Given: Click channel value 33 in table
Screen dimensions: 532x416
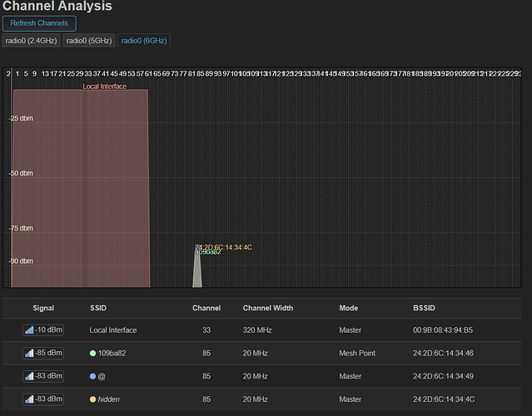Looking at the screenshot, I should point(206,330).
